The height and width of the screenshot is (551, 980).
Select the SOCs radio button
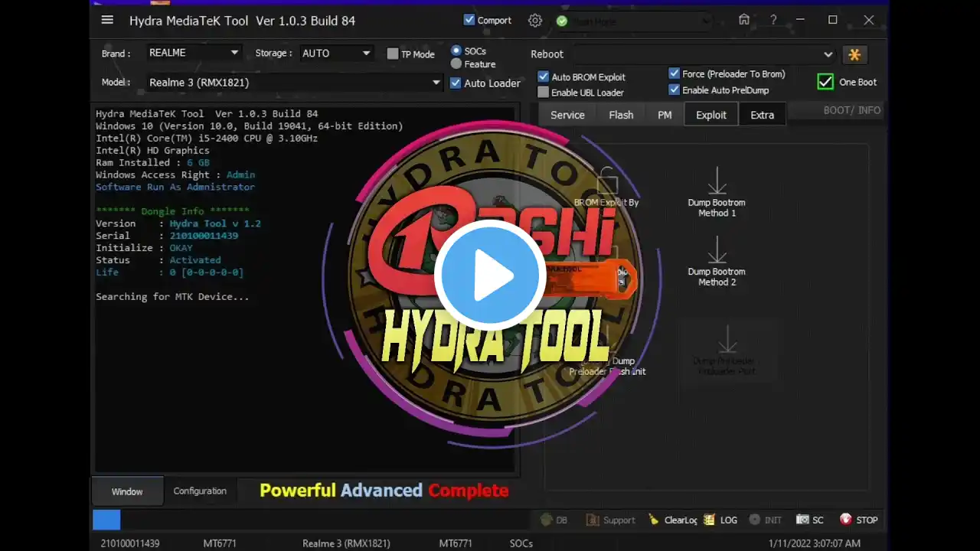point(456,51)
